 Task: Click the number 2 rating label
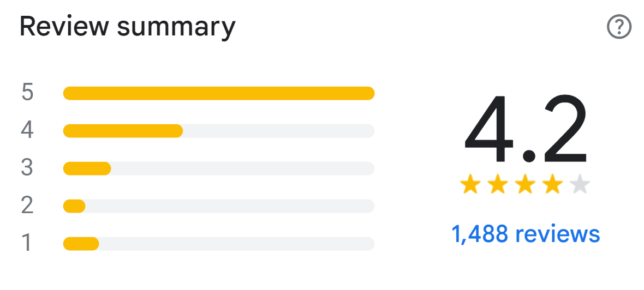pyautogui.click(x=27, y=206)
